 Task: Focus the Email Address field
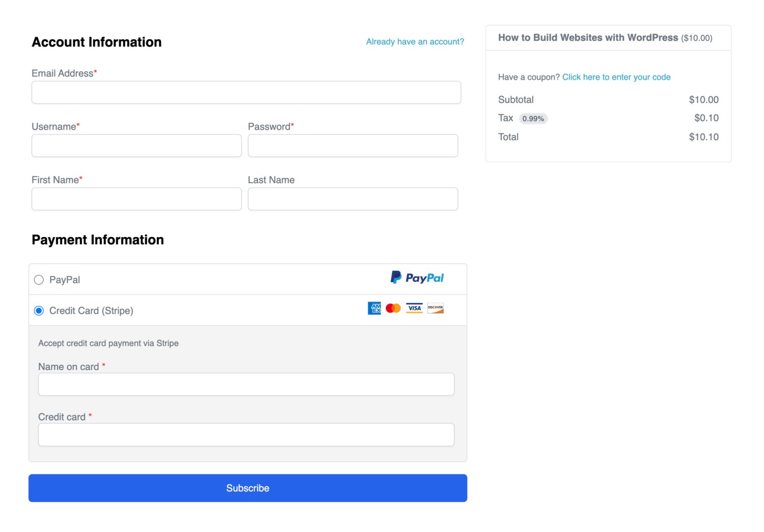247,92
